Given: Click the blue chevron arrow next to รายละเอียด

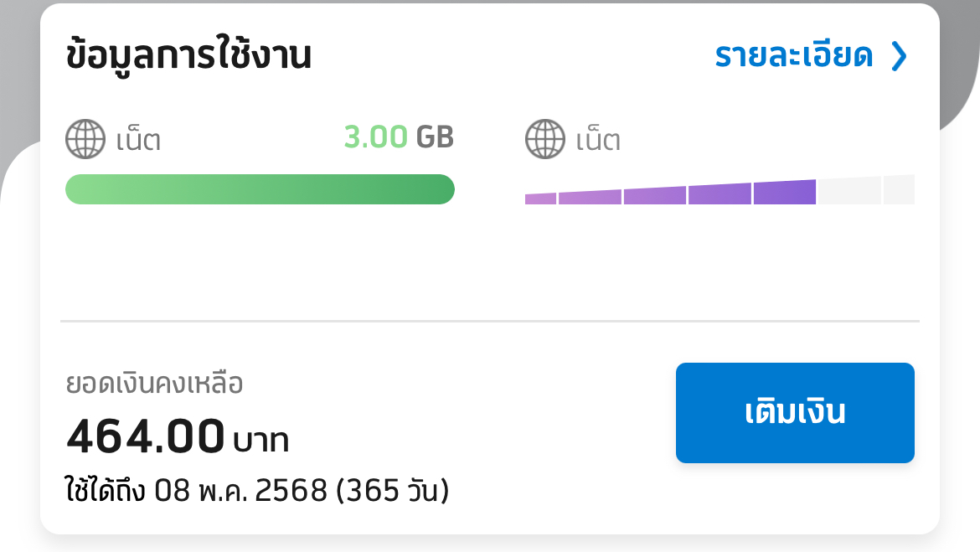Looking at the screenshot, I should (899, 56).
